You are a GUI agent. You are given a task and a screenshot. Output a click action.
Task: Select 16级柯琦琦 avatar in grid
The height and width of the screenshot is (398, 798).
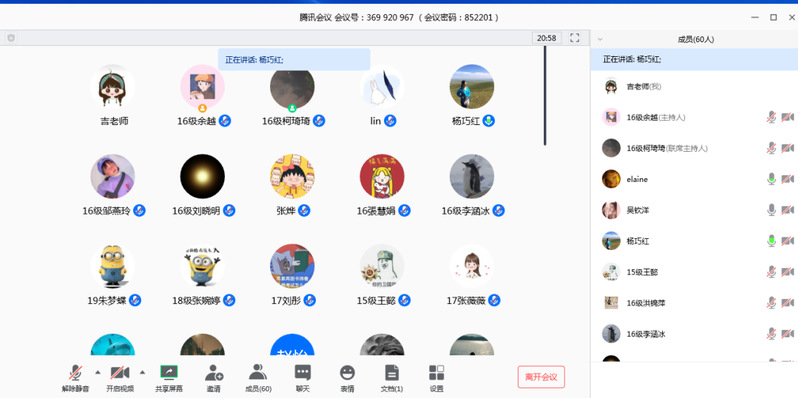tap(292, 87)
